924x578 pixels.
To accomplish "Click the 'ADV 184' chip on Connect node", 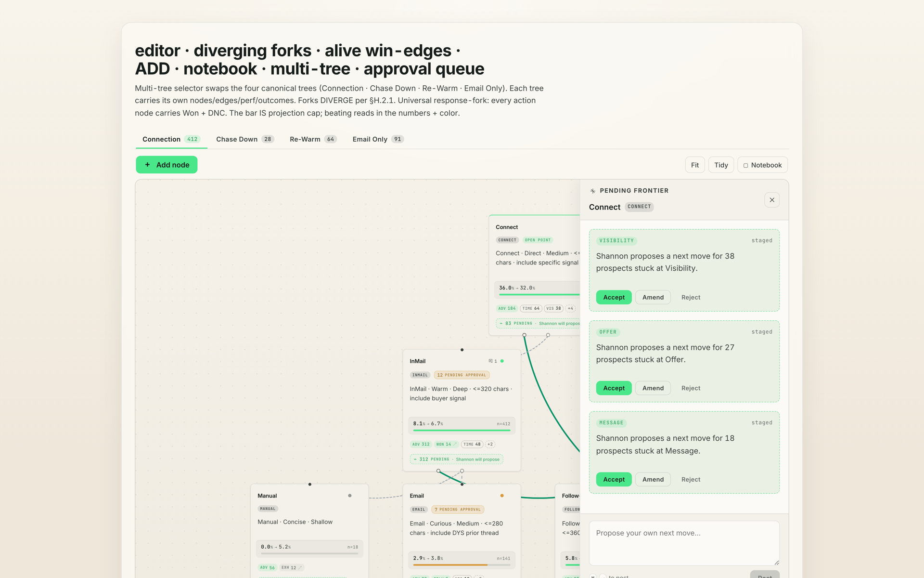I will (507, 308).
